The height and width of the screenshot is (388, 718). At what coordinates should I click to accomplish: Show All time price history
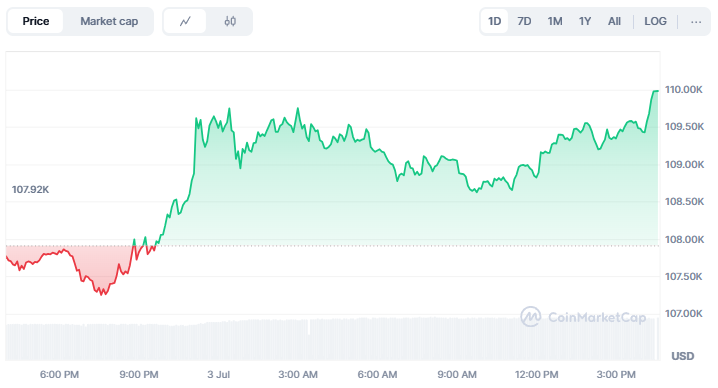tap(614, 22)
